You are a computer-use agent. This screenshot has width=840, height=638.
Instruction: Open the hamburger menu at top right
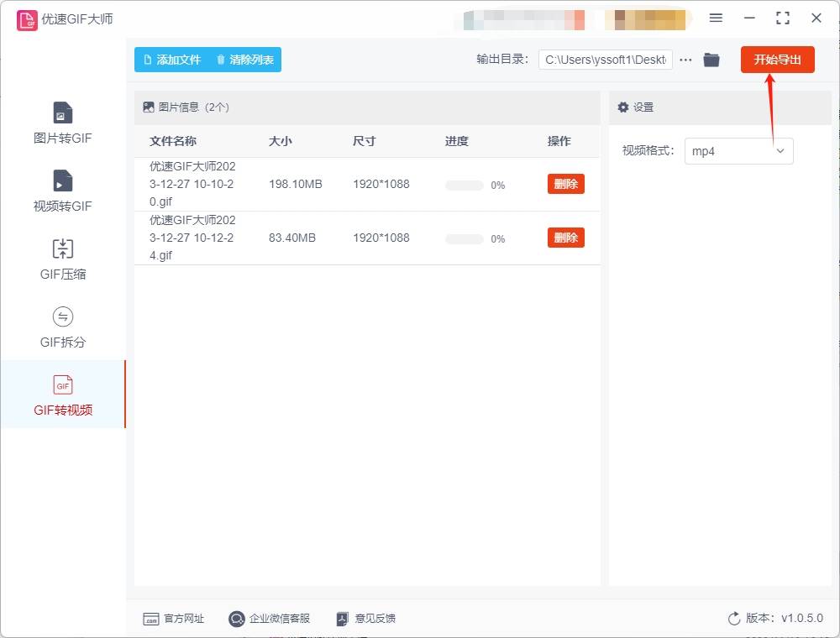point(717,18)
